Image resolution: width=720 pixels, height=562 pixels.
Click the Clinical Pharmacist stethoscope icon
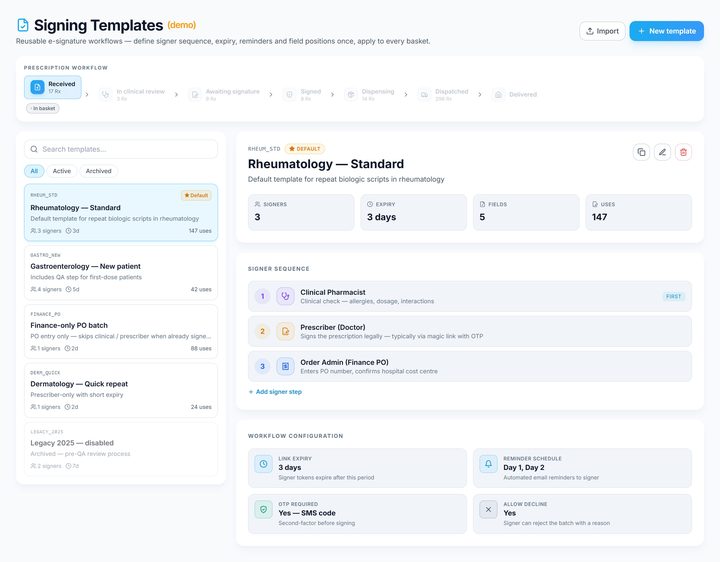285,296
